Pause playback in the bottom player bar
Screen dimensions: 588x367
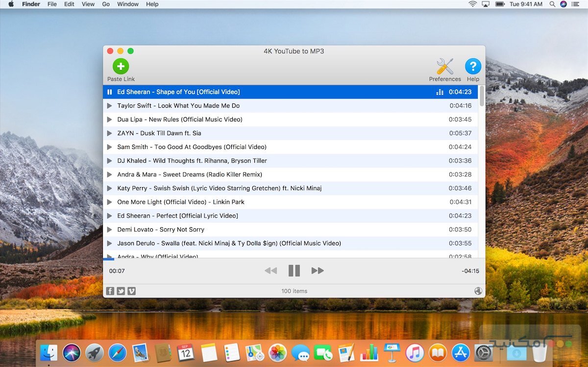294,270
